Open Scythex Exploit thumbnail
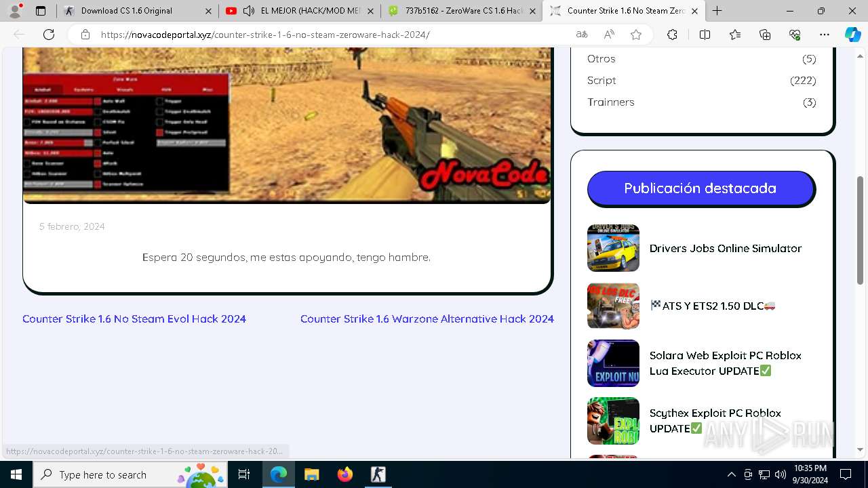The width and height of the screenshot is (868, 488). point(613,421)
